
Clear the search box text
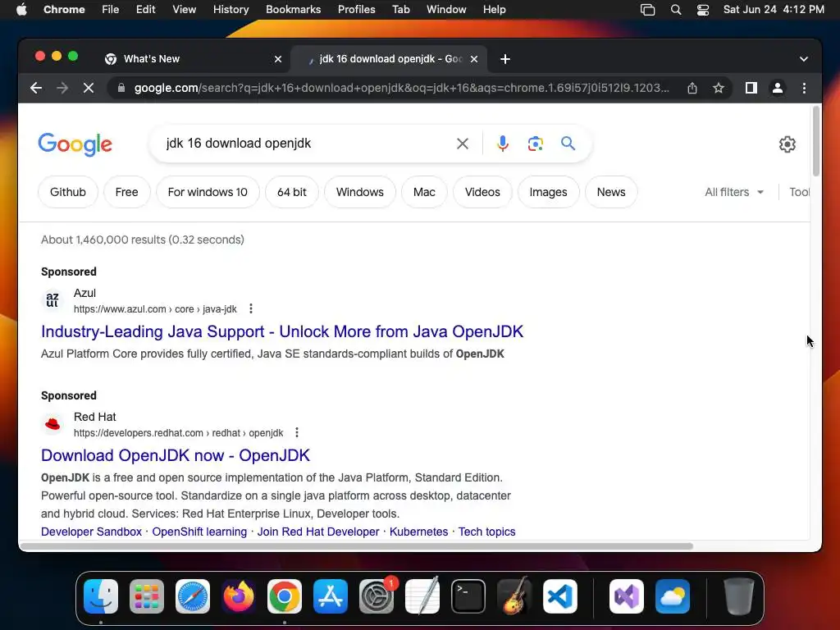(463, 144)
